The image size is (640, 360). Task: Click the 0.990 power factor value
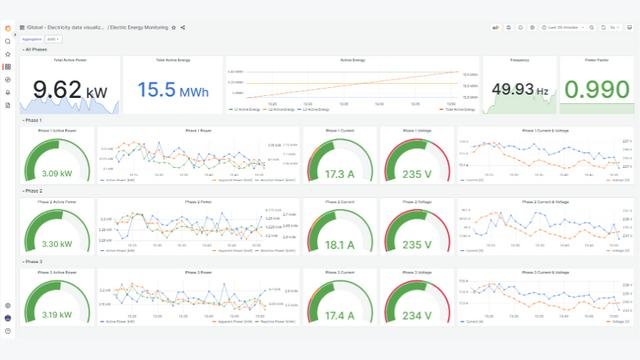tap(597, 89)
